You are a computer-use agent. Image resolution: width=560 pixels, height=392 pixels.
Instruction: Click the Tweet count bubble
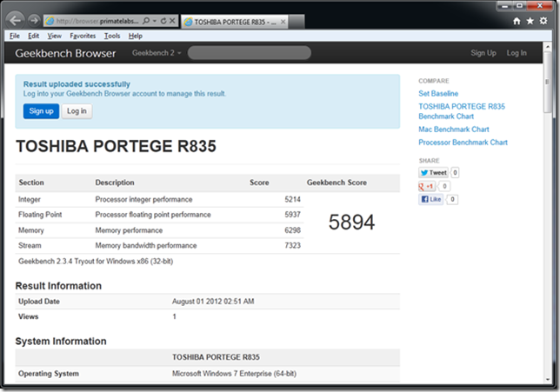click(455, 173)
